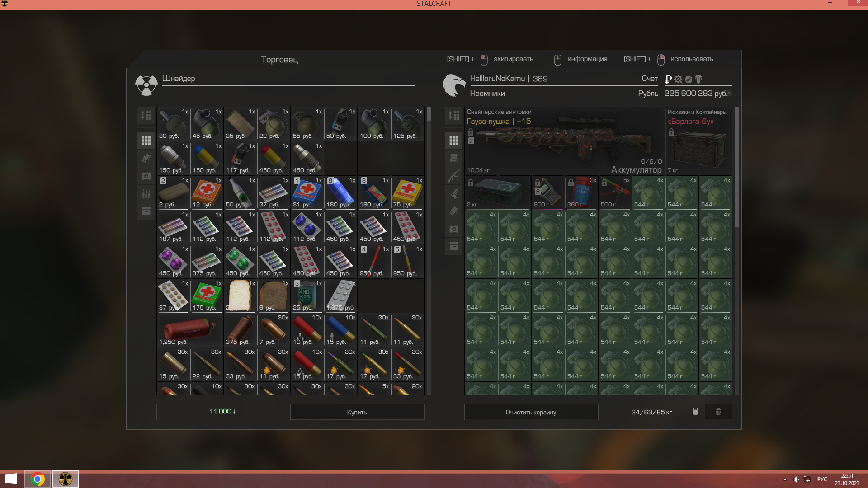Viewport: 868px width, 488px height.
Task: Select trader medicine filter tab
Action: [x=146, y=176]
